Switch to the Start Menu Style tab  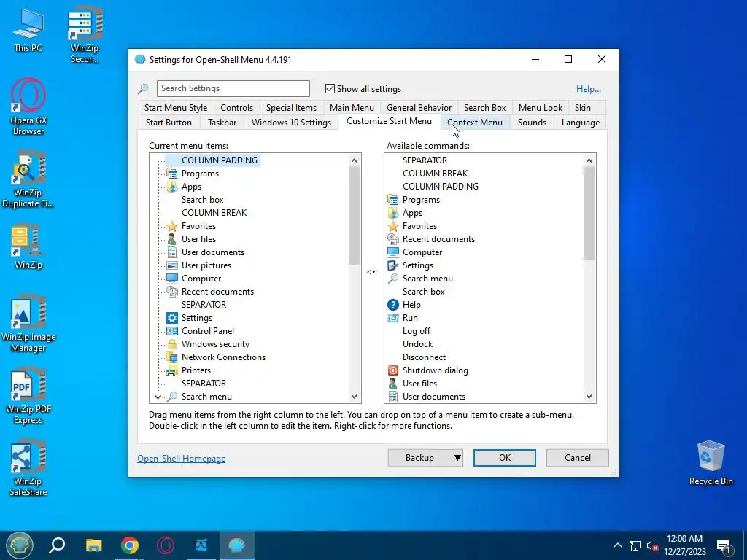tap(176, 108)
